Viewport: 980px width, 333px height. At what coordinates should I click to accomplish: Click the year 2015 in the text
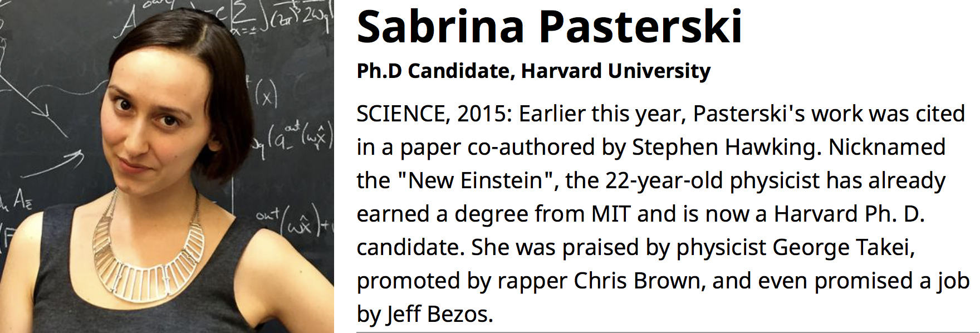pyautogui.click(x=482, y=114)
